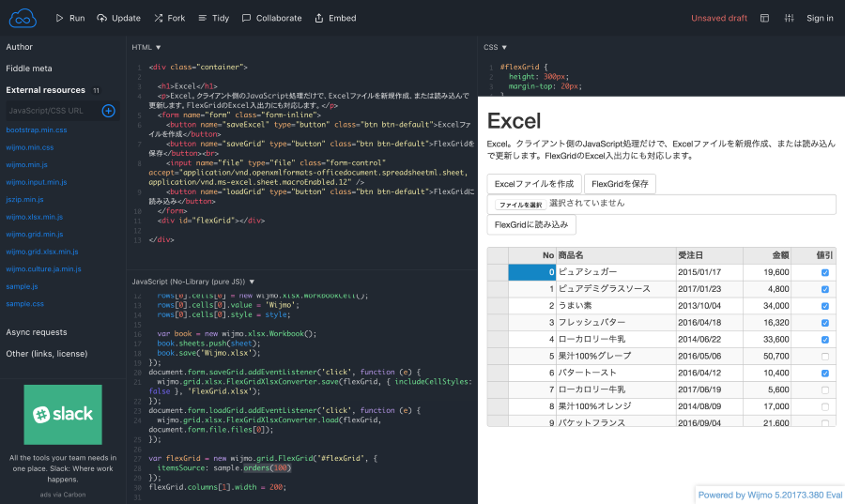845x504 pixels.
Task: Select the 19,600 amount cell
Action: pos(767,272)
